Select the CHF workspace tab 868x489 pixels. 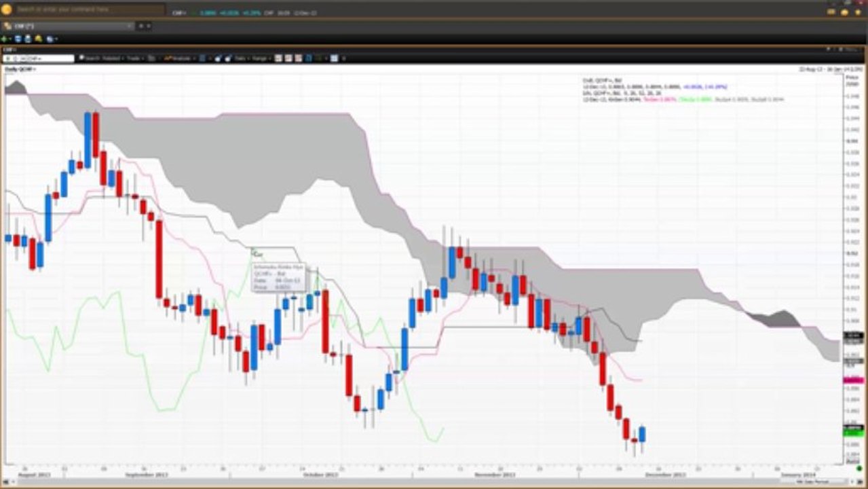tap(67, 26)
